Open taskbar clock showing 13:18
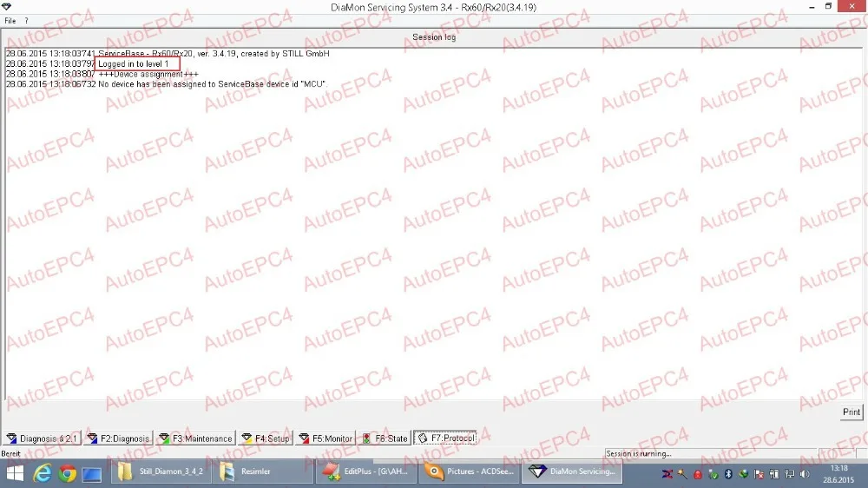This screenshot has width=868, height=488. click(x=838, y=474)
